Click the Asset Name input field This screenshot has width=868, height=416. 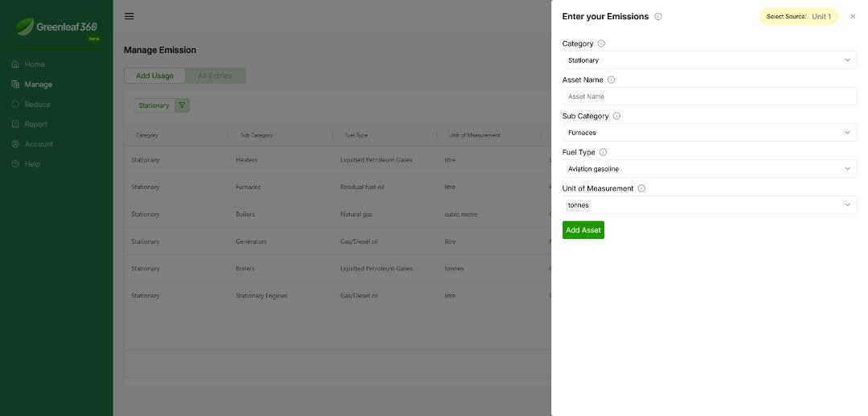709,97
